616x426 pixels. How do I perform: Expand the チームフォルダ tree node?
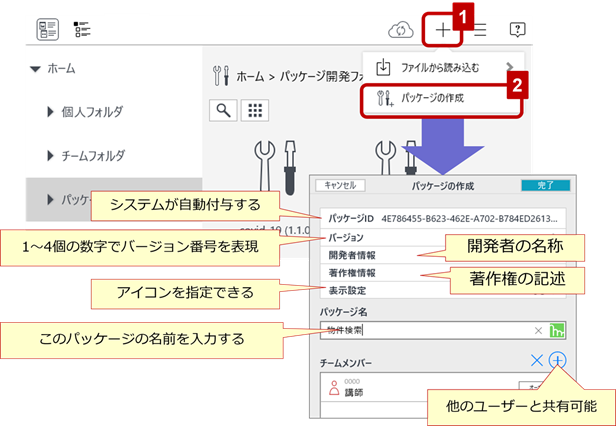50,156
